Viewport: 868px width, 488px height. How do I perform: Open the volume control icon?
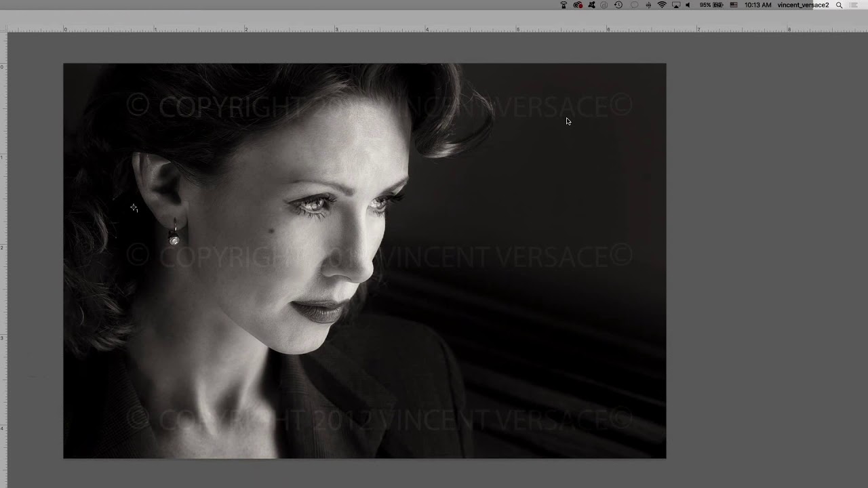[x=688, y=5]
